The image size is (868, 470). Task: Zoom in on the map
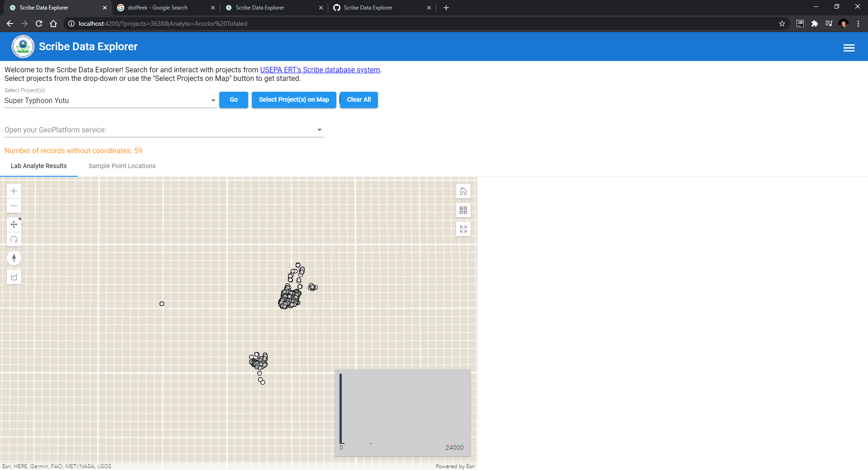(14, 191)
